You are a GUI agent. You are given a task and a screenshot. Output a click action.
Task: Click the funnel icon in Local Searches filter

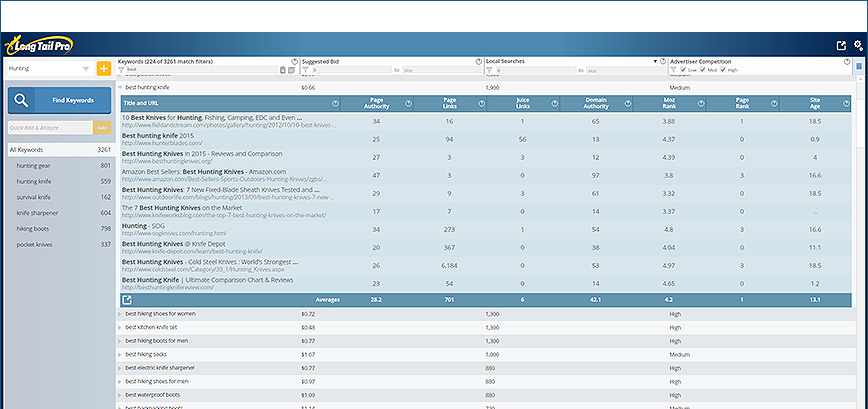coord(489,70)
